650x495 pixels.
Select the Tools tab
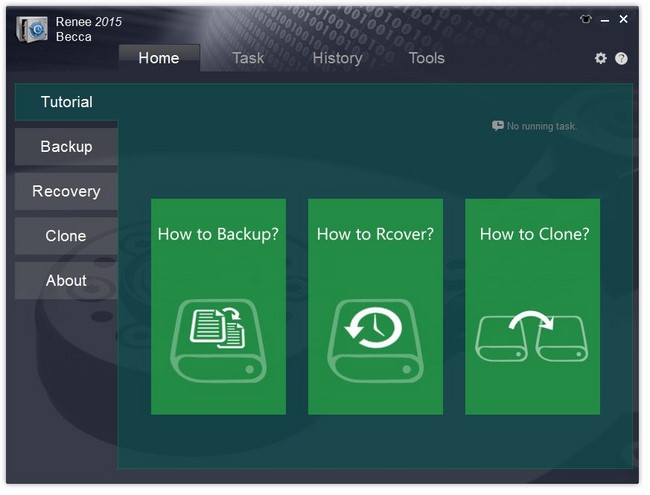426,58
